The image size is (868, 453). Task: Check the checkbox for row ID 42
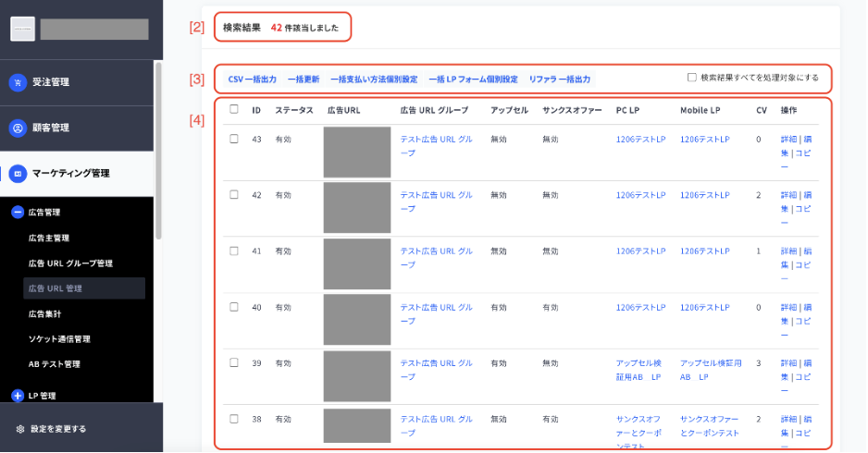tap(233, 195)
